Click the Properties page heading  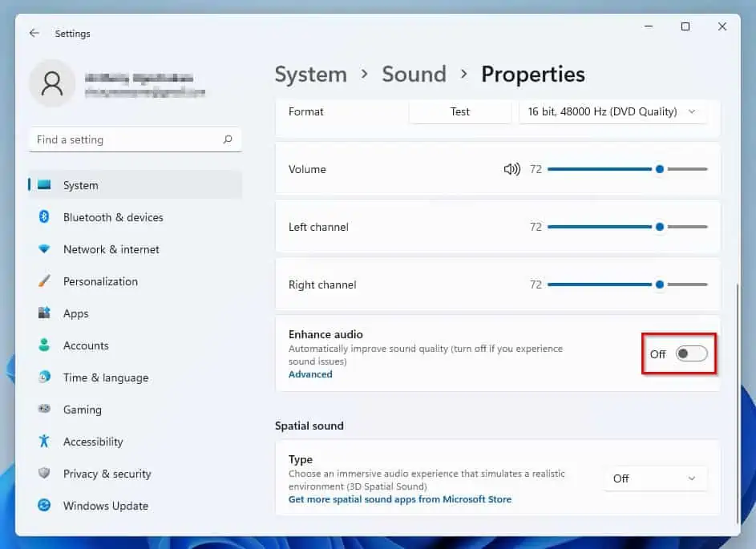point(533,75)
